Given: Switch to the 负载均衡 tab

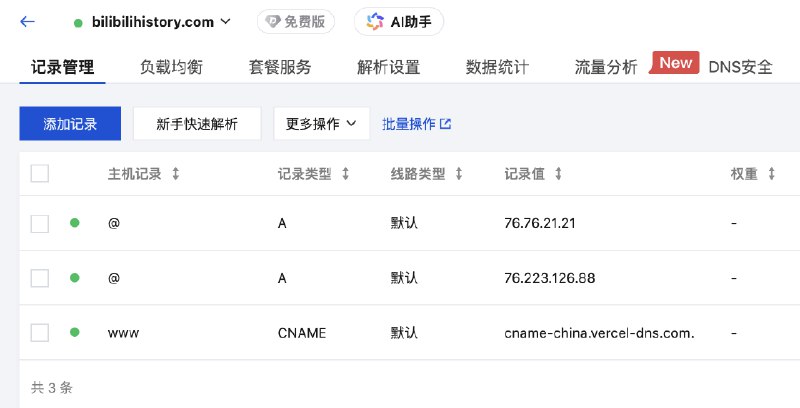Looking at the screenshot, I should point(171,67).
